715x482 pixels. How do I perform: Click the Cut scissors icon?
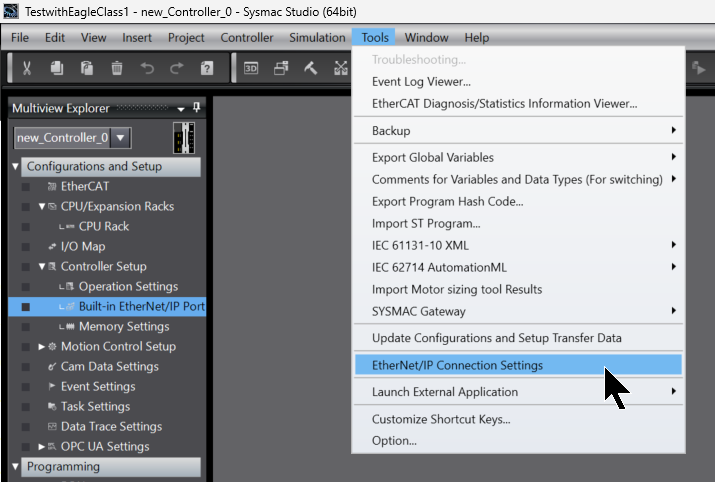click(x=27, y=68)
